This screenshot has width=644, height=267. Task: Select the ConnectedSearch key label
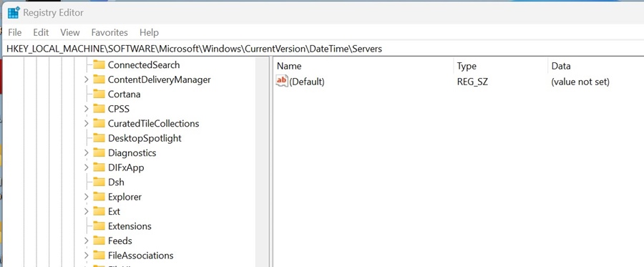tap(144, 65)
